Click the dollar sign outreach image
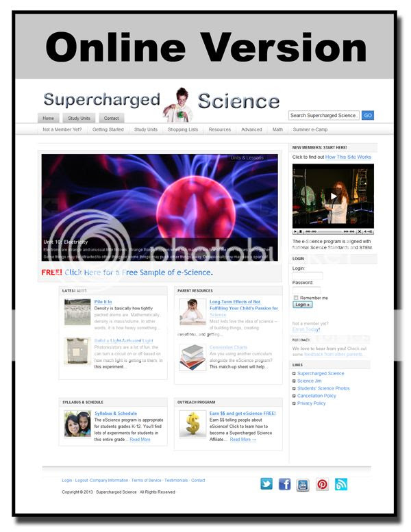This screenshot has height=532, width=411. [x=192, y=423]
